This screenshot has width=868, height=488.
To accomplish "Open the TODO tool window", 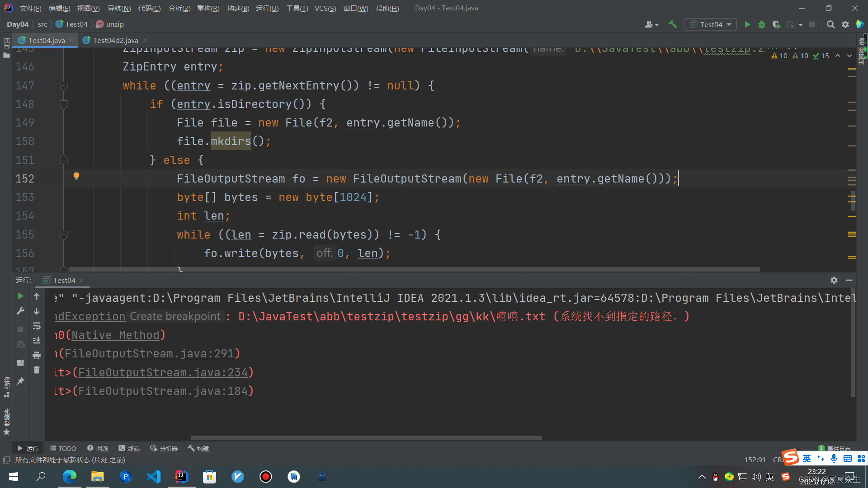I will [63, 448].
